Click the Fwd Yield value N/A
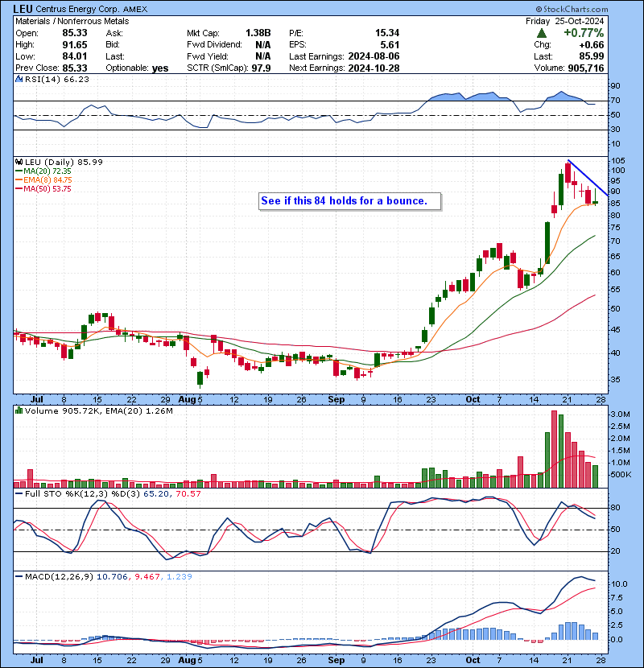 [263, 56]
